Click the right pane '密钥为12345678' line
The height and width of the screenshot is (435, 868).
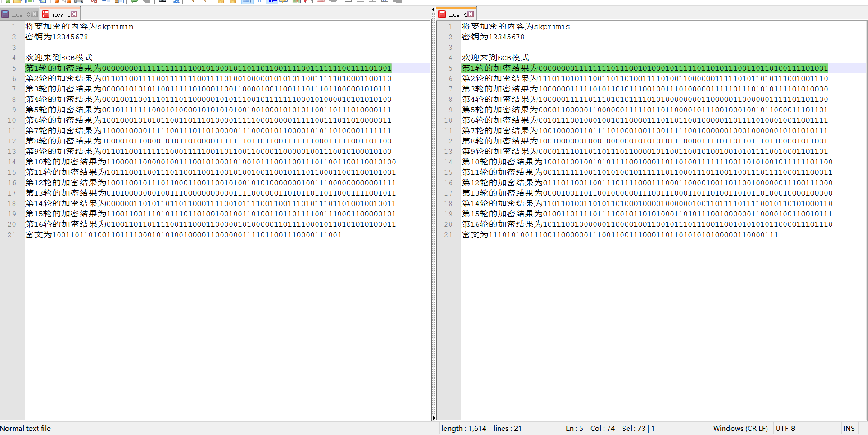click(x=493, y=37)
